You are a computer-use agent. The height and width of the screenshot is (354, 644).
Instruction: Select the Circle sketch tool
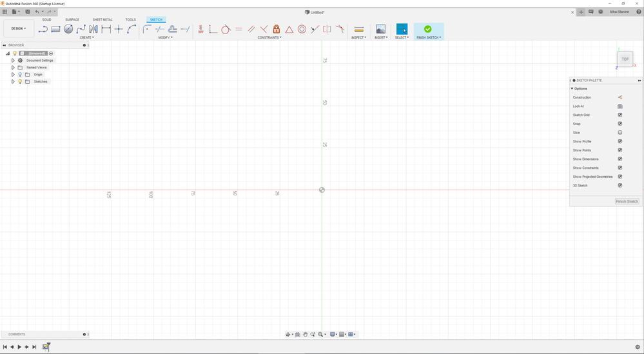pos(68,29)
